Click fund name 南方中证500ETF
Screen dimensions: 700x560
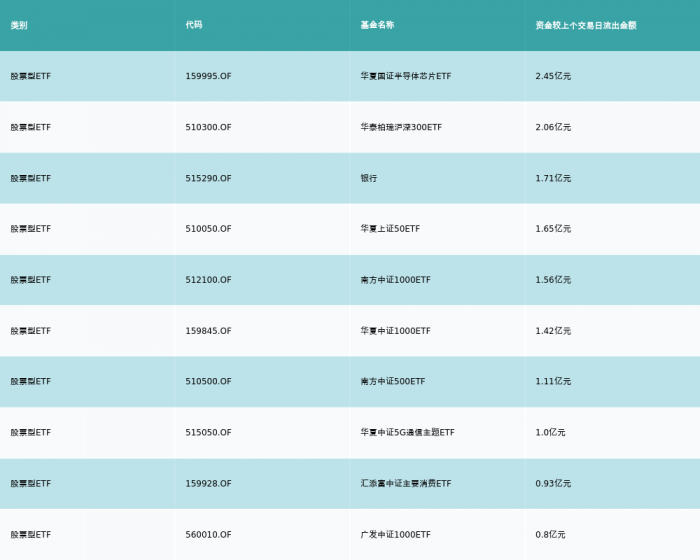(393, 381)
